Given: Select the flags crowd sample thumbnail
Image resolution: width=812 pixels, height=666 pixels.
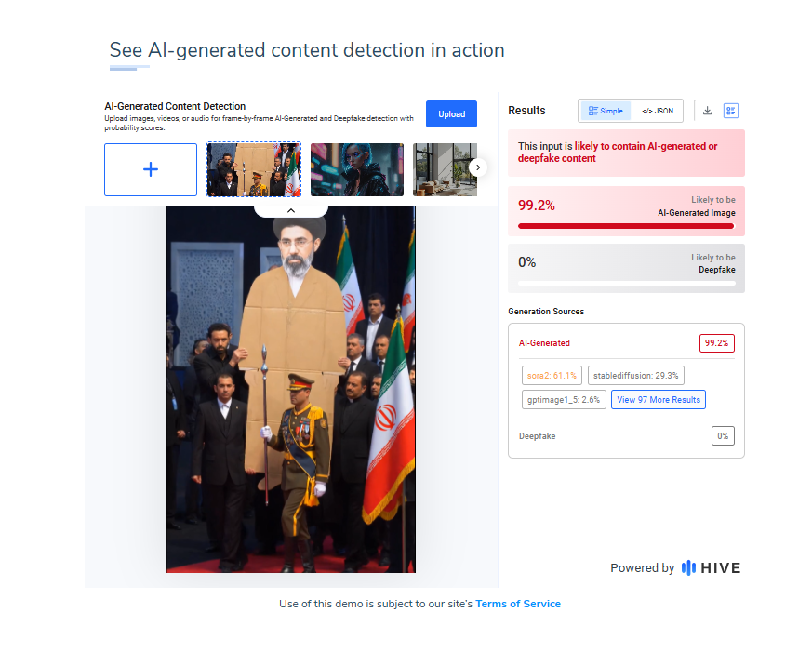Looking at the screenshot, I should tap(254, 169).
